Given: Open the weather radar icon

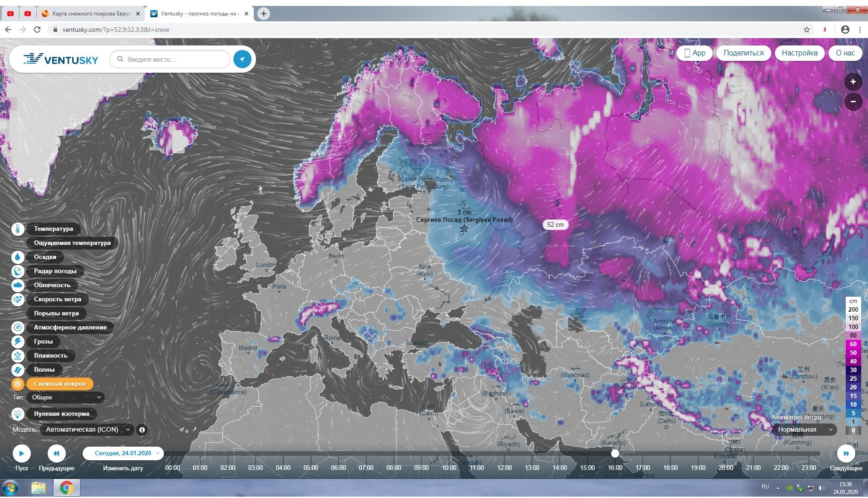Looking at the screenshot, I should coord(18,271).
